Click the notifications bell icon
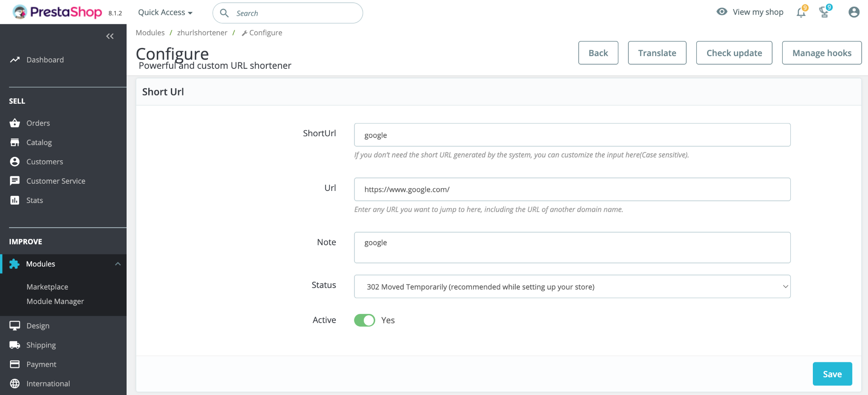Image resolution: width=868 pixels, height=395 pixels. click(x=801, y=13)
